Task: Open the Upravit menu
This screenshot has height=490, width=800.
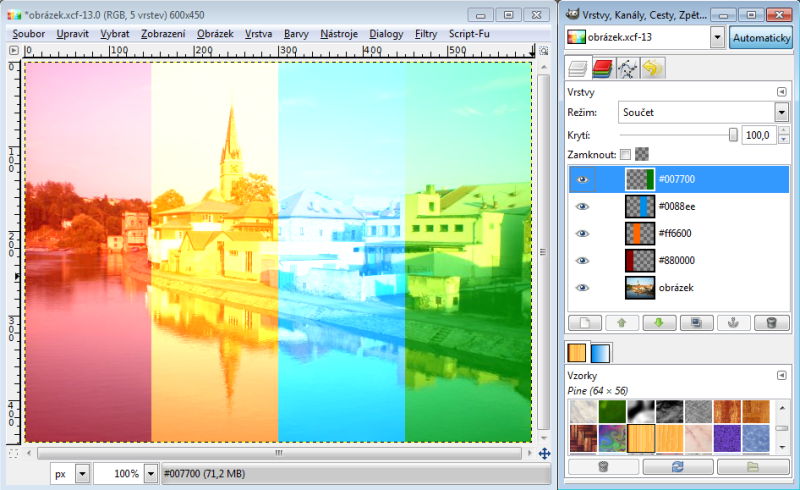Action: [72, 34]
